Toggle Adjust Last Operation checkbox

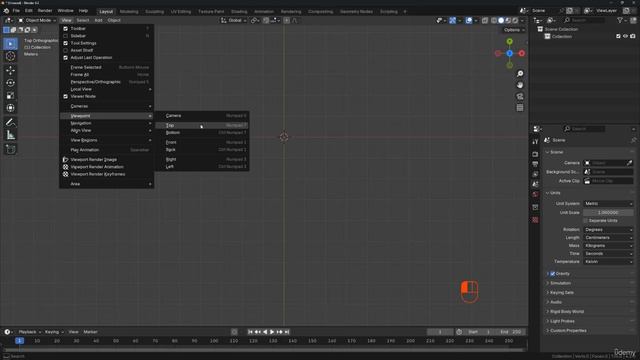(65, 58)
